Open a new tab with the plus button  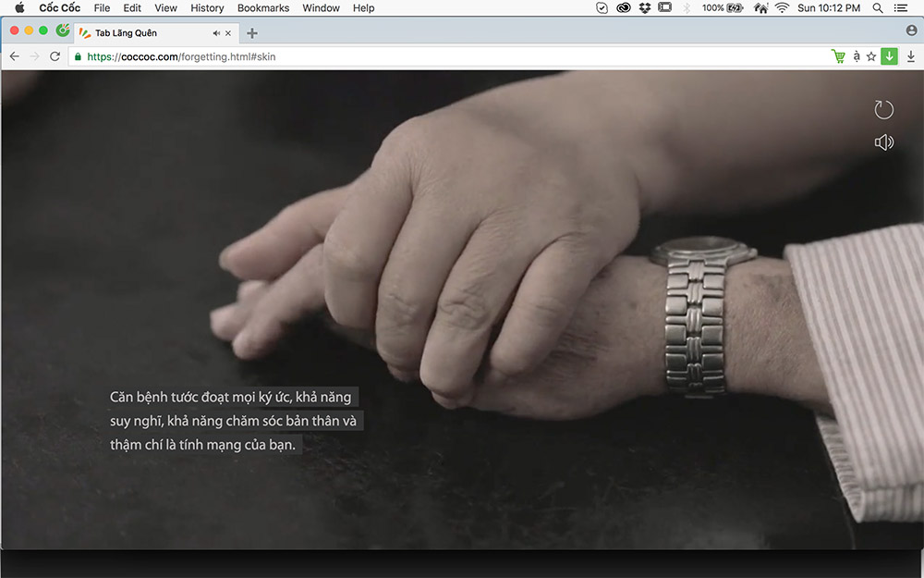(252, 33)
